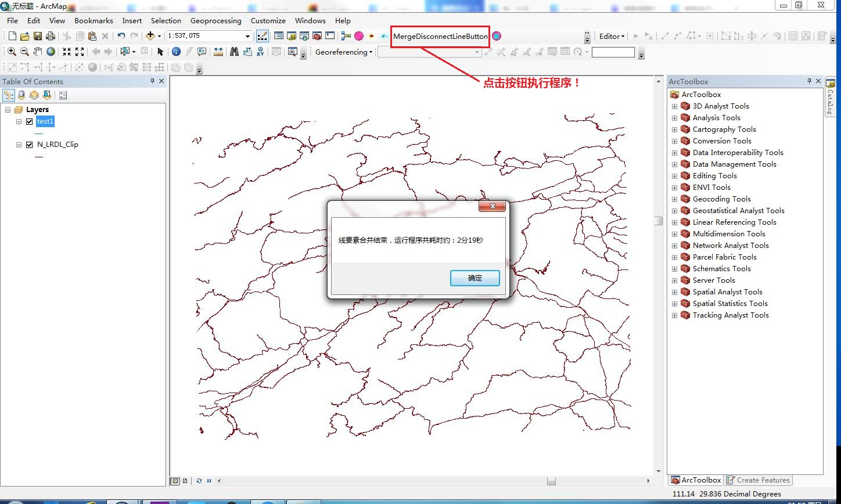Open the Catalog window icon
The height and width of the screenshot is (504, 841).
(292, 36)
